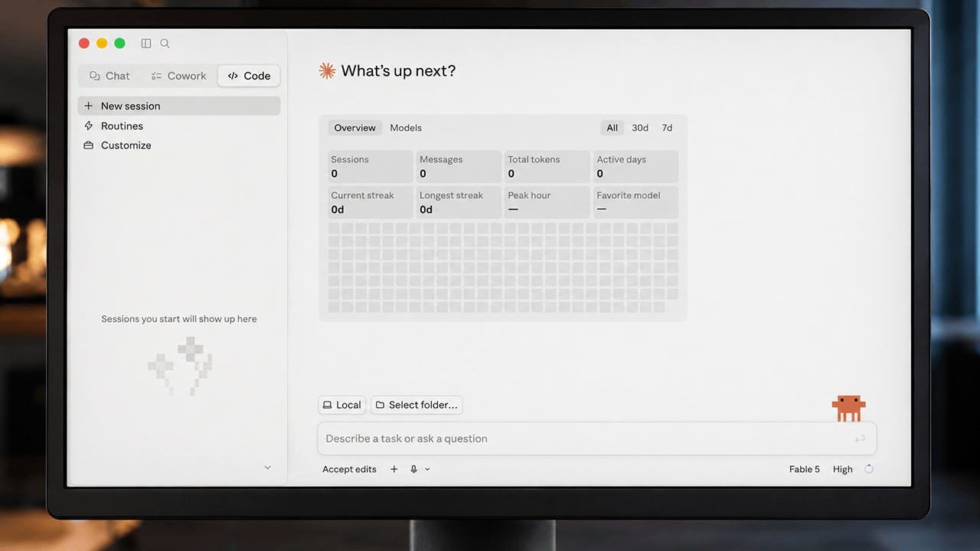
Task: Toggle the sidebar panel icon
Action: click(146, 44)
